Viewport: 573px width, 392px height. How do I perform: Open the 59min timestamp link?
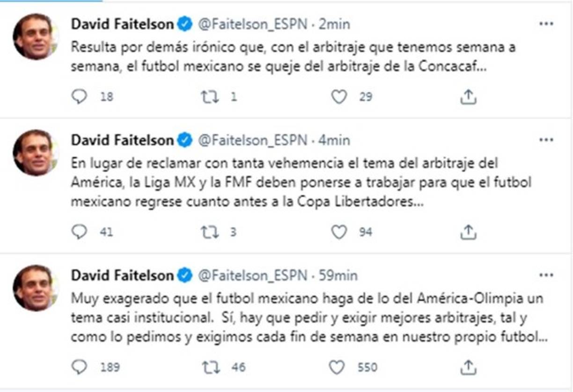(x=338, y=276)
